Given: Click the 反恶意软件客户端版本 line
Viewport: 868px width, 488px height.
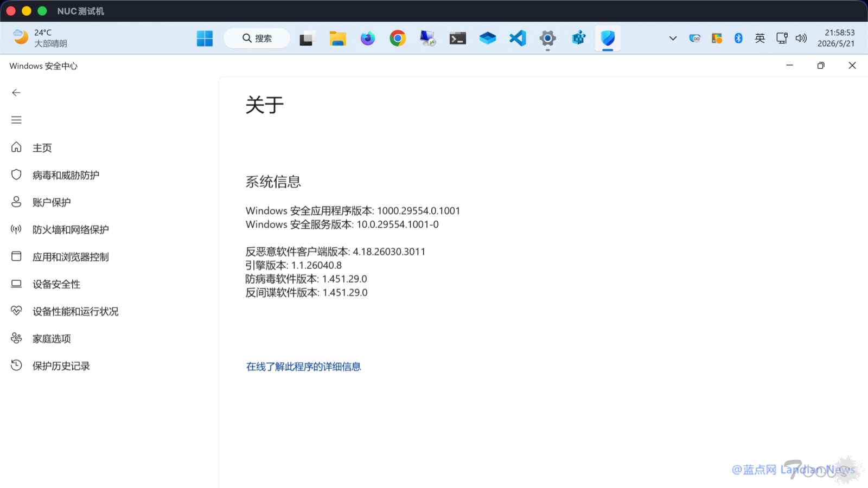Looking at the screenshot, I should coord(335,252).
